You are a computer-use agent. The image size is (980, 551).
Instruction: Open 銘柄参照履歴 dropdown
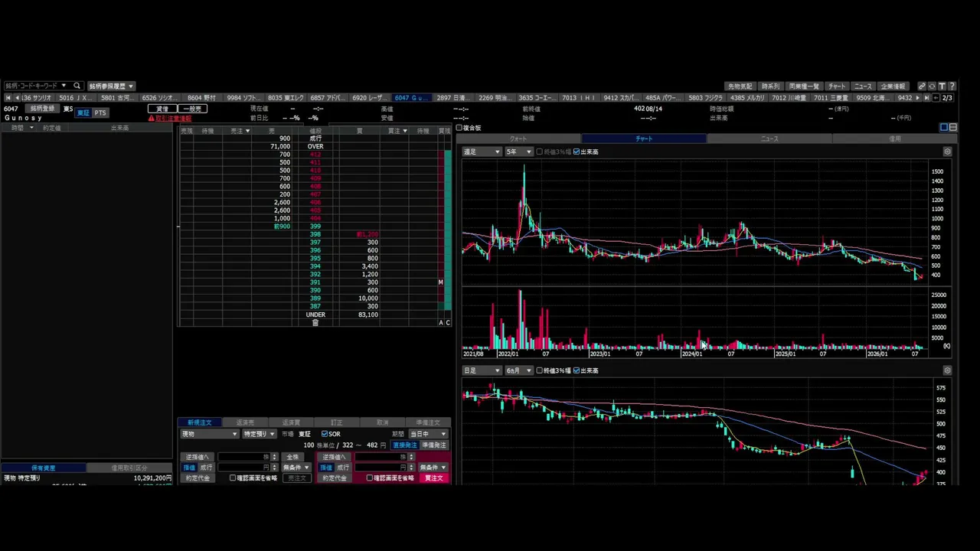click(x=111, y=86)
